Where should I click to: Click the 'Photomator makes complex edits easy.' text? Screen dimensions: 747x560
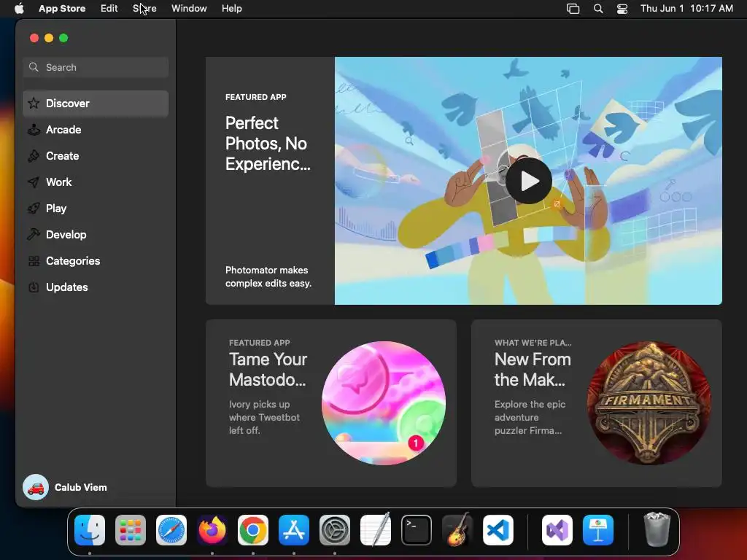point(268,276)
